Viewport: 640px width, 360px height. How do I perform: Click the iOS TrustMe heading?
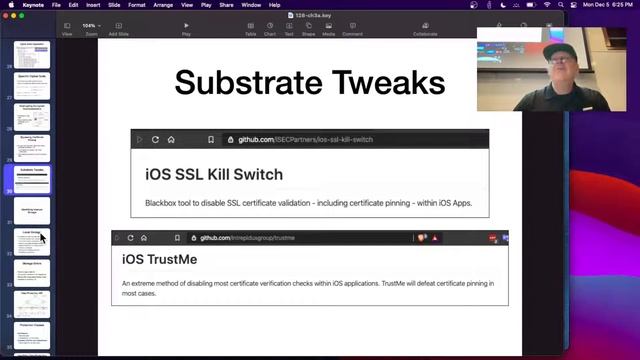pos(160,259)
